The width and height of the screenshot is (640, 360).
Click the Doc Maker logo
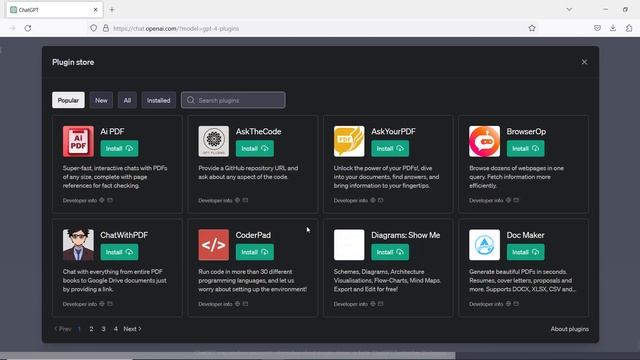coord(484,245)
